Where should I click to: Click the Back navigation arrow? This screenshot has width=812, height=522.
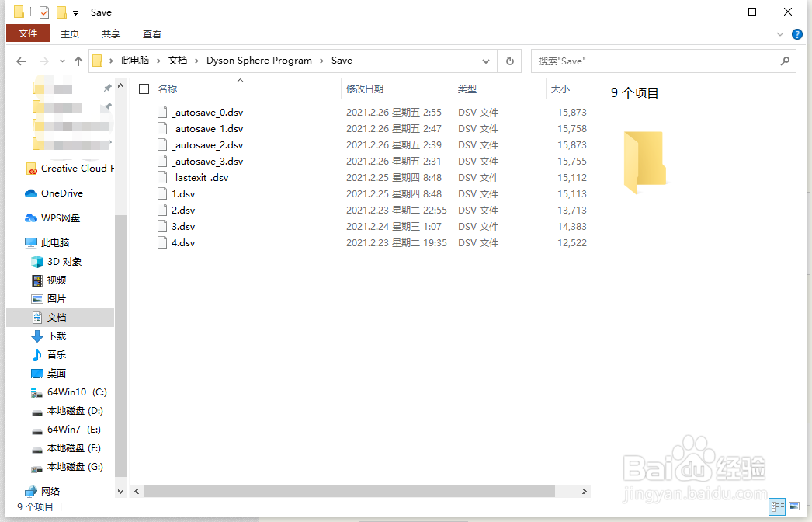(x=21, y=61)
